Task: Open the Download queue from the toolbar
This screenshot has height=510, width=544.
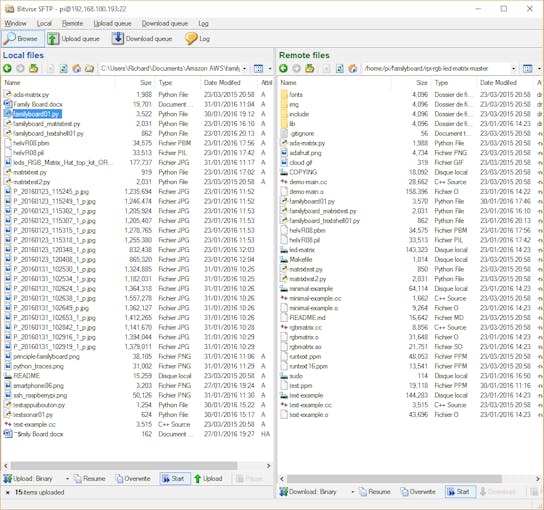Action: click(x=142, y=39)
